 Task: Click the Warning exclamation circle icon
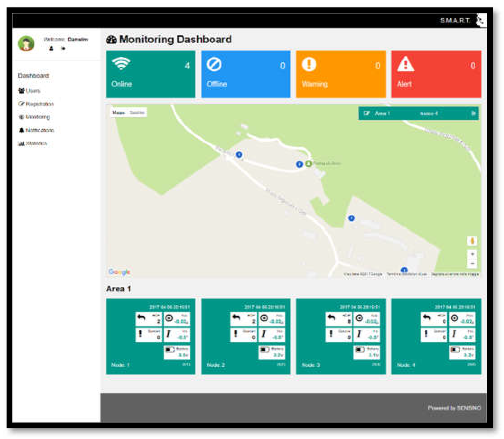click(309, 64)
